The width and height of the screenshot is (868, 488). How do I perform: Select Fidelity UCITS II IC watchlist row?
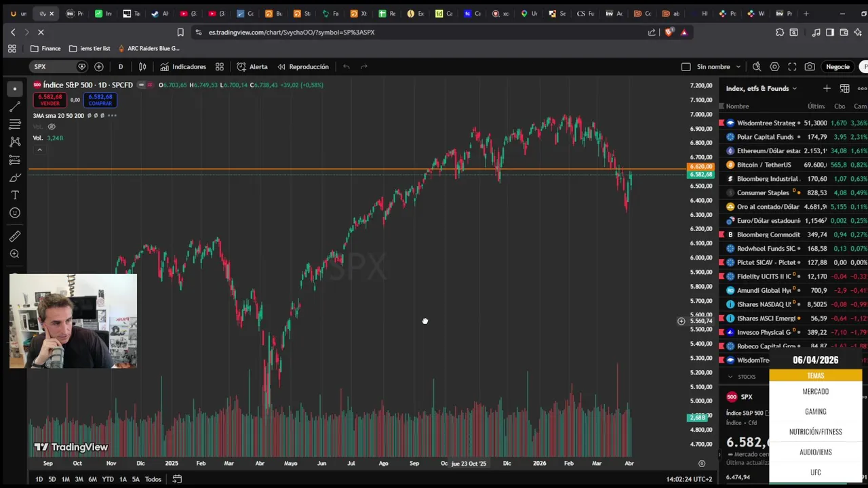coord(793,277)
